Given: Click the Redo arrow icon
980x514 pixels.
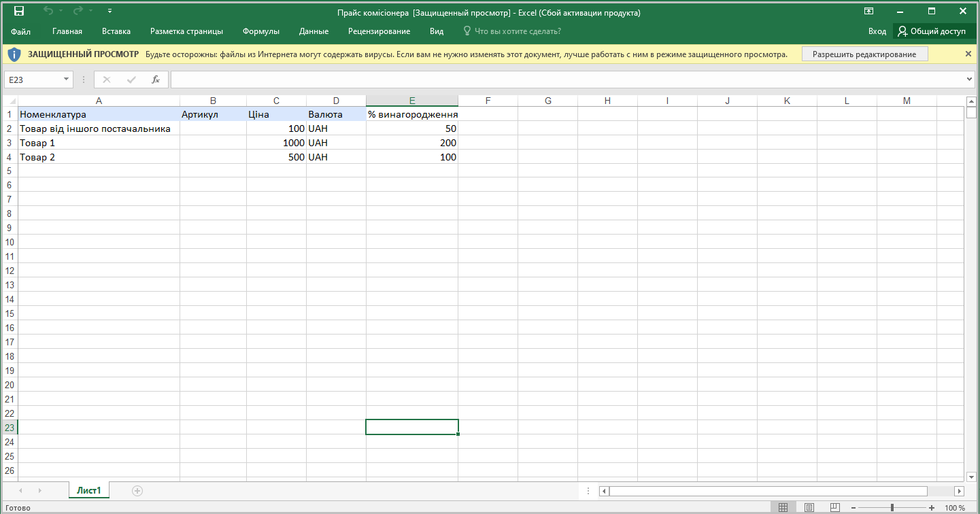Looking at the screenshot, I should 78,12.
